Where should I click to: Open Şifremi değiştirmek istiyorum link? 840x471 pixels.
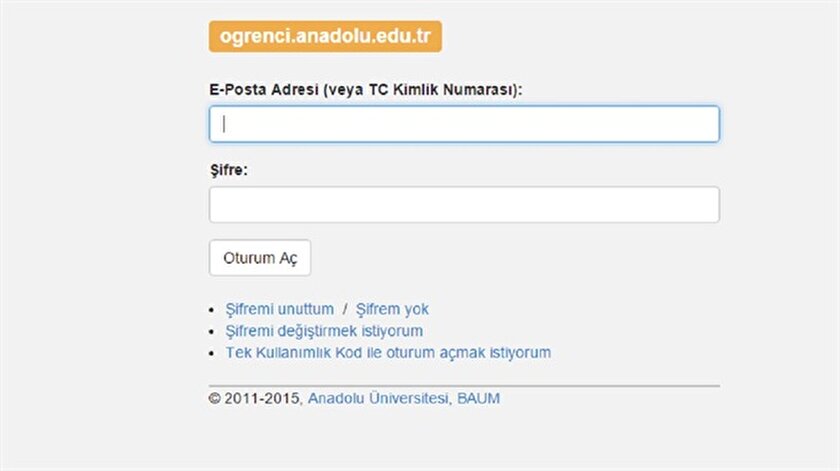[x=330, y=331]
